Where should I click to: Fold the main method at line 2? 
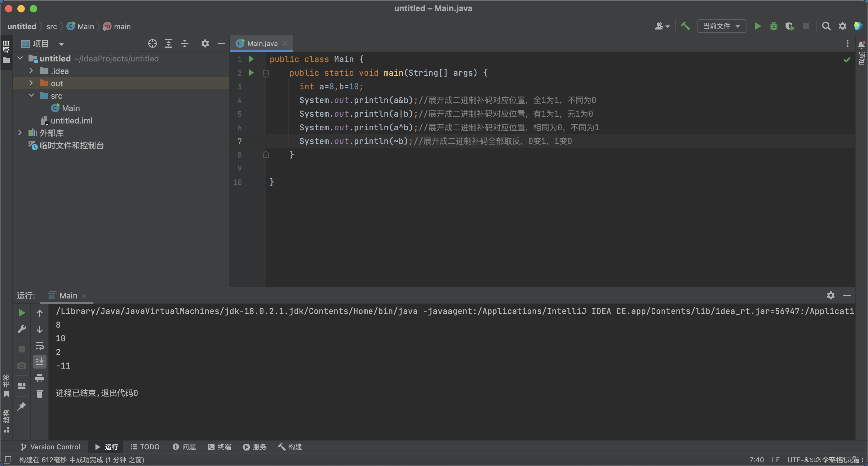pyautogui.click(x=266, y=73)
